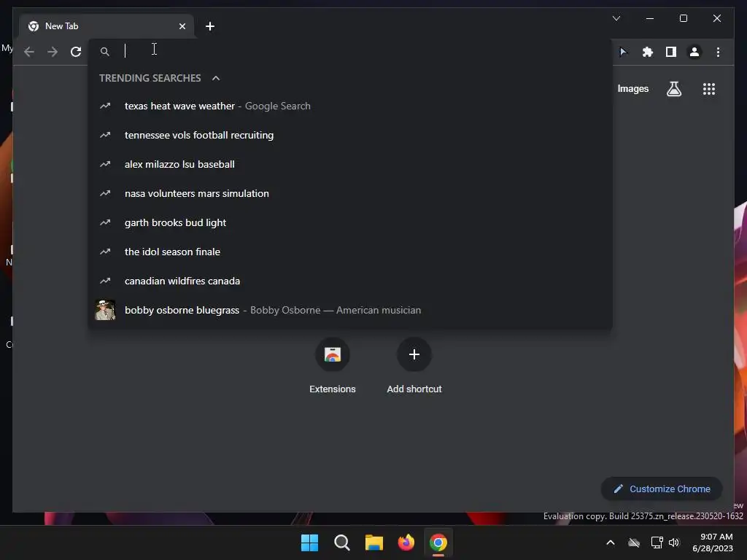Screen dimensions: 747x560
Task: Click the network tray icon
Action: (x=657, y=542)
